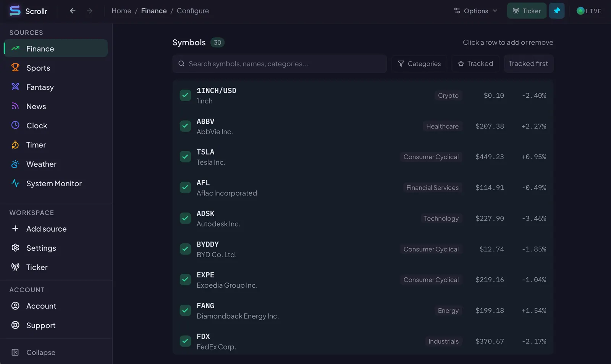611x364 pixels.
Task: Open the Options dropdown
Action: pyautogui.click(x=476, y=11)
